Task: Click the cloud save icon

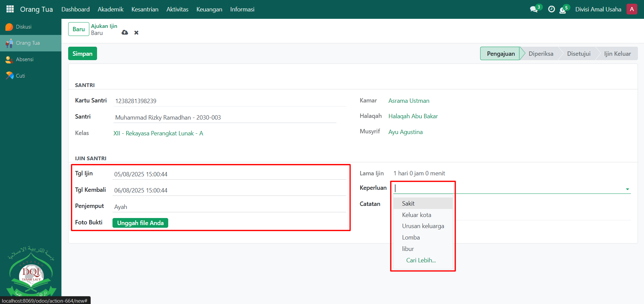Action: [125, 33]
